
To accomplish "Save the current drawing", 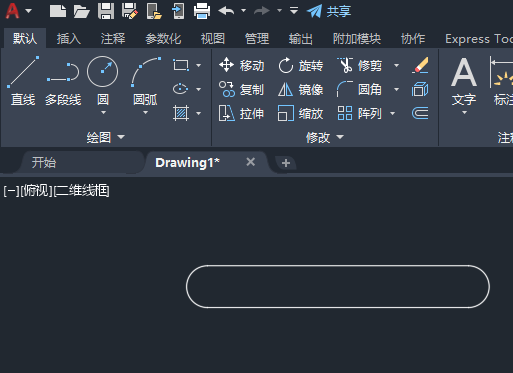I will [x=106, y=11].
